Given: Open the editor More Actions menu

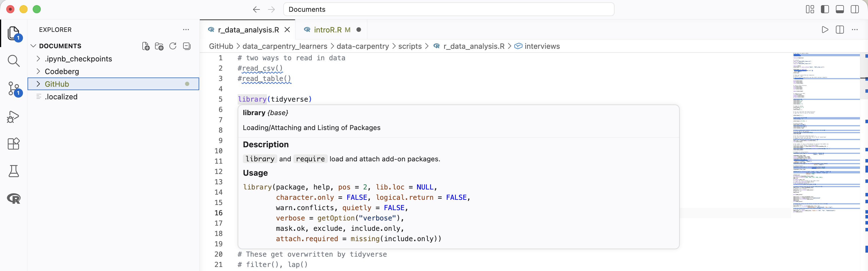Looking at the screenshot, I should pos(855,30).
